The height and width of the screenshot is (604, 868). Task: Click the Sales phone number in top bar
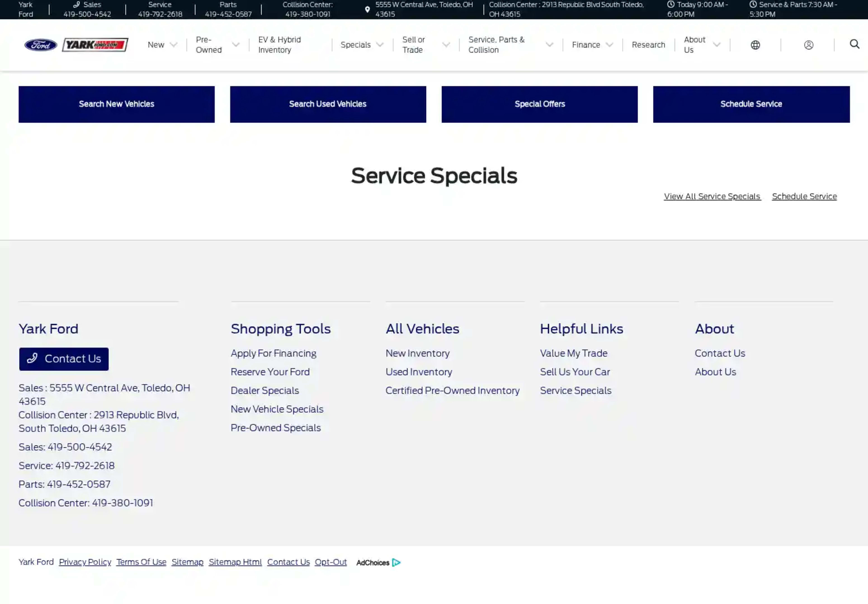tap(87, 14)
